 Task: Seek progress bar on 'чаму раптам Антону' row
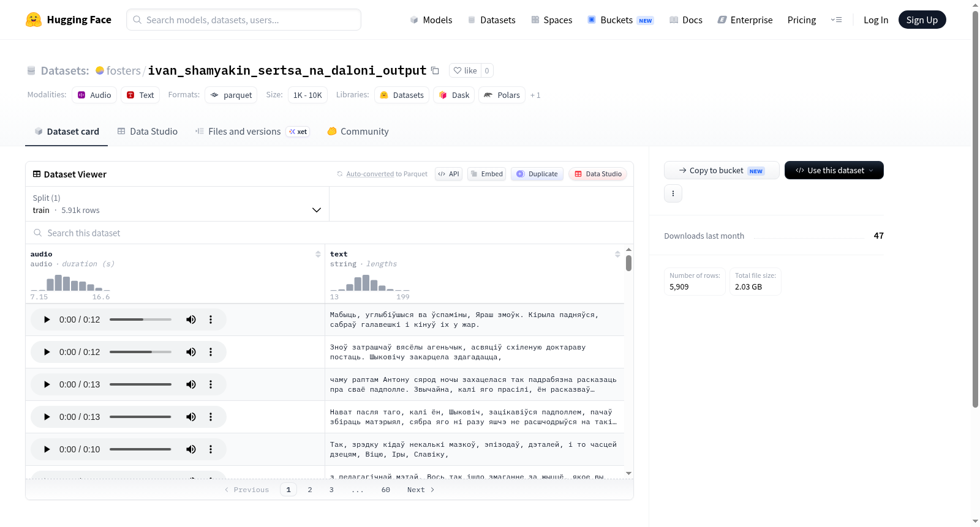(140, 384)
